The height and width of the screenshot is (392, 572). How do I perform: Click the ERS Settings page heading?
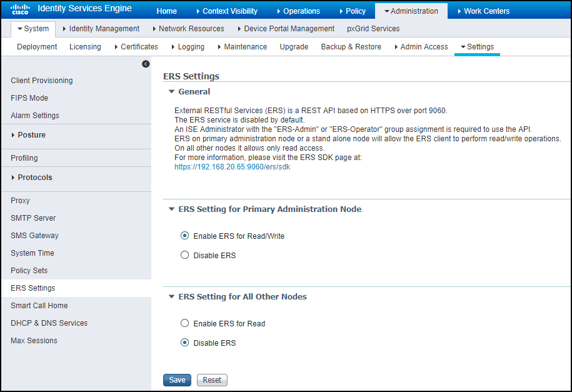click(x=191, y=76)
